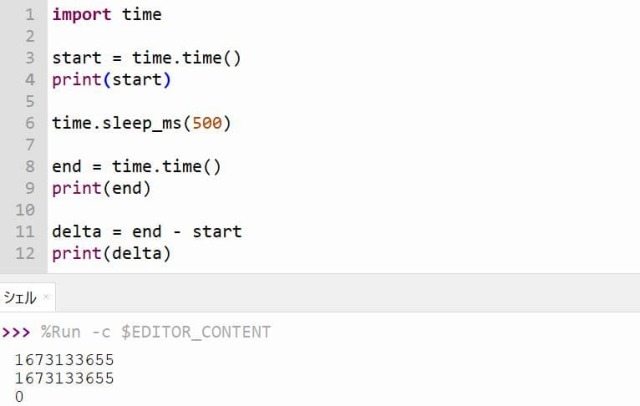Viewport: 640px width, 406px height.
Task: Click on the 'print(delta)' statement
Action: [111, 253]
